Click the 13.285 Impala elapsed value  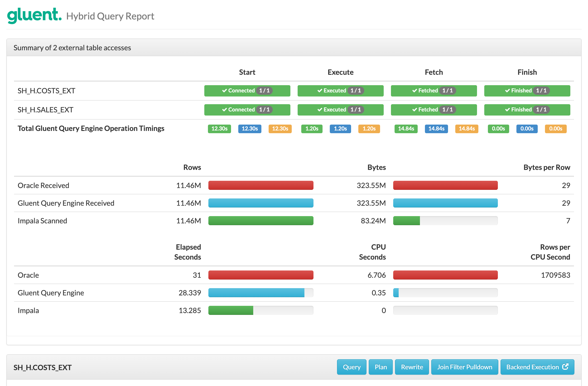(x=190, y=310)
